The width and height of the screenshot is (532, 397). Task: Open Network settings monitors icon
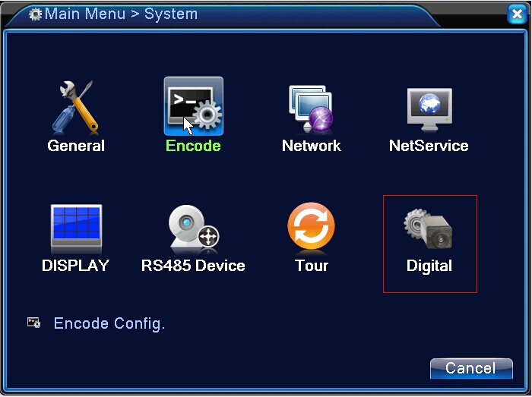(x=311, y=109)
